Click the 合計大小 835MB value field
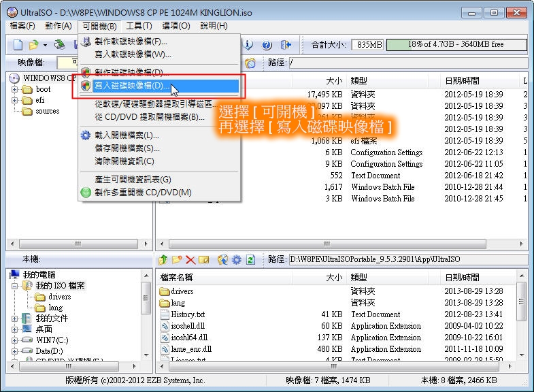534x392 pixels. pyautogui.click(x=367, y=45)
